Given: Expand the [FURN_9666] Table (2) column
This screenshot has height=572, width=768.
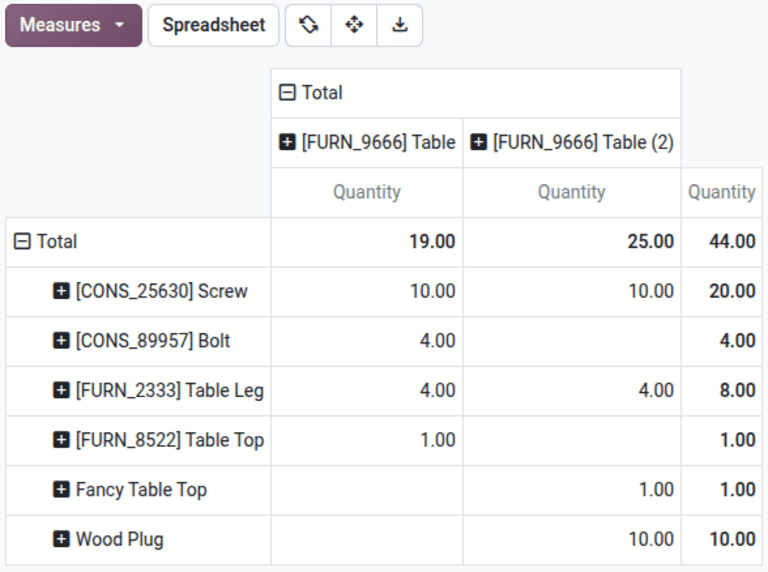Looking at the screenshot, I should click(x=572, y=143).
